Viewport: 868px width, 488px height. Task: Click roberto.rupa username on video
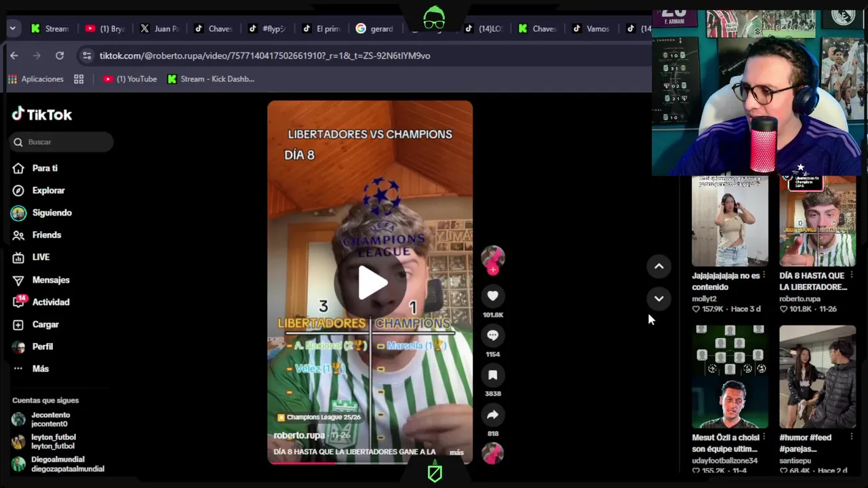299,435
